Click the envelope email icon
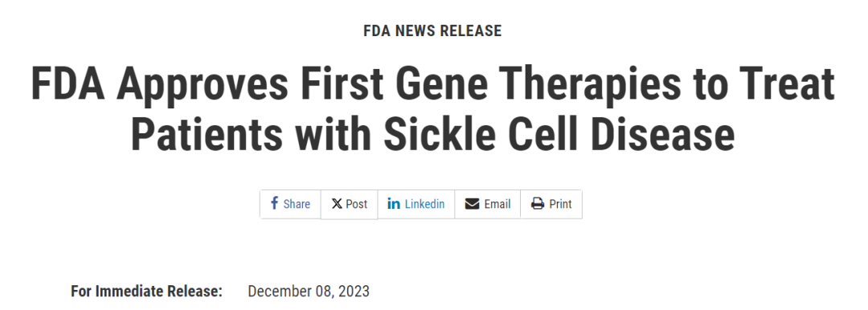 coord(472,204)
